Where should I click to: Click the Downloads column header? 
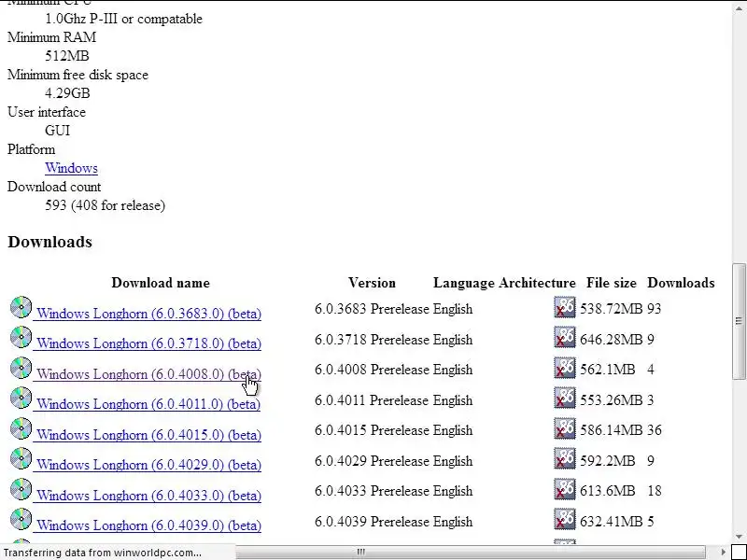pyautogui.click(x=681, y=283)
